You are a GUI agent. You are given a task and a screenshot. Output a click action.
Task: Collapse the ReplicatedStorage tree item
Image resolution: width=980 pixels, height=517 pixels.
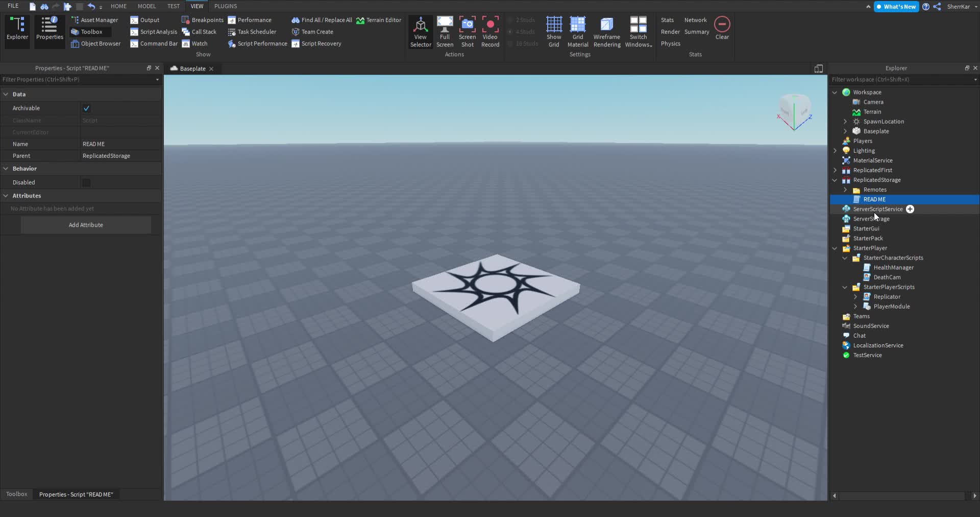point(835,180)
